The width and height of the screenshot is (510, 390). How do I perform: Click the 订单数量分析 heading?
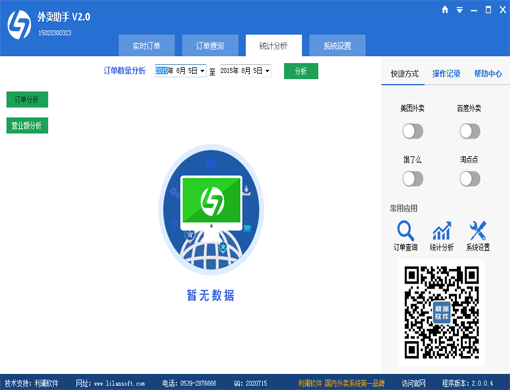coord(124,71)
